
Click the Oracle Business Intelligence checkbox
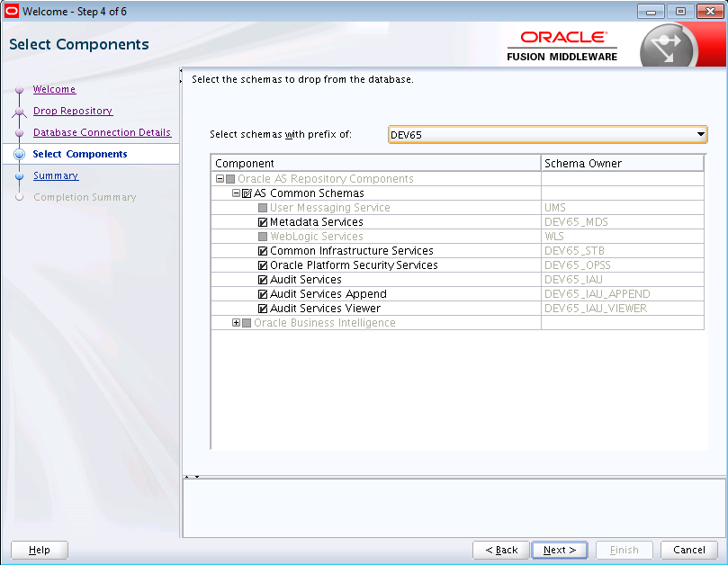click(x=247, y=323)
